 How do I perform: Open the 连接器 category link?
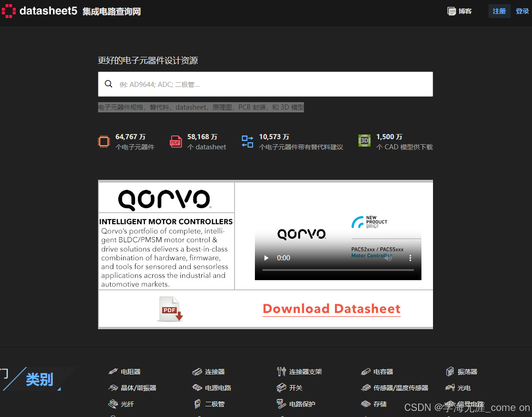tap(215, 372)
